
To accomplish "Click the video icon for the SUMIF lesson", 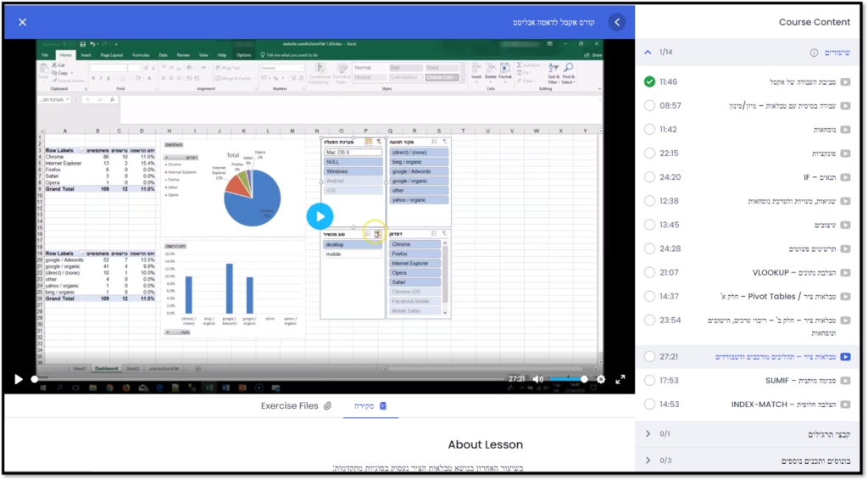I will click(845, 381).
